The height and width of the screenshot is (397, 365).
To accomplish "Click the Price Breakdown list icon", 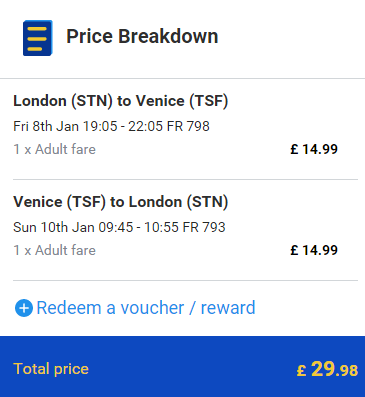I will pyautogui.click(x=38, y=38).
